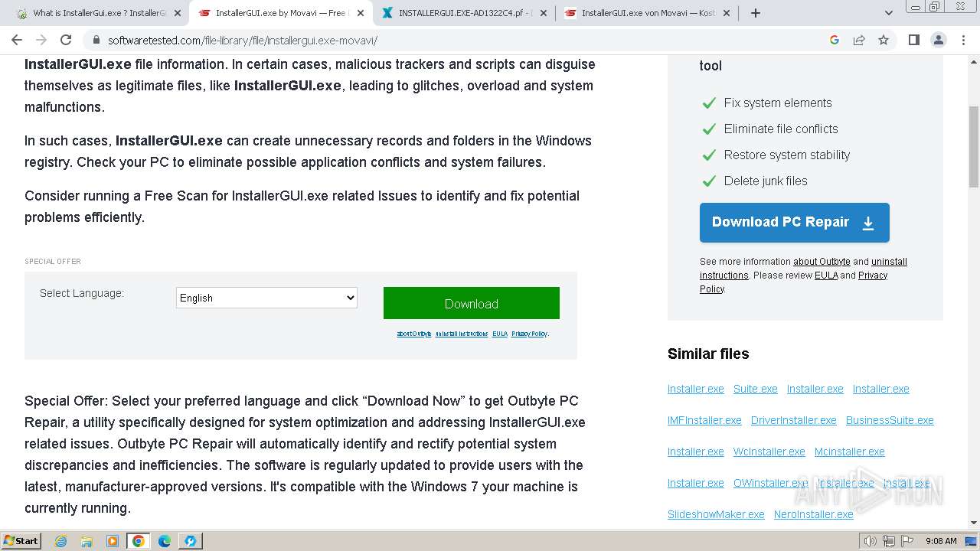Open the volume control in tray
The image size is (980, 551).
click(x=871, y=541)
